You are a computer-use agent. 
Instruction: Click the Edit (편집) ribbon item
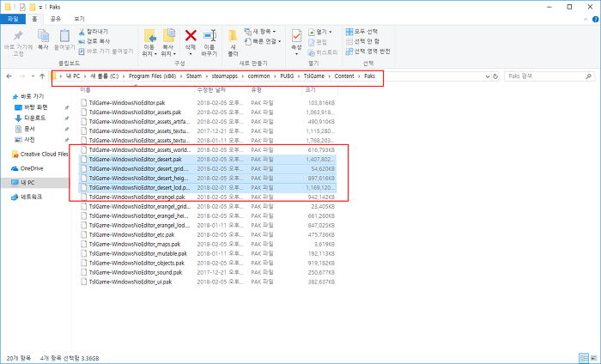[318, 42]
